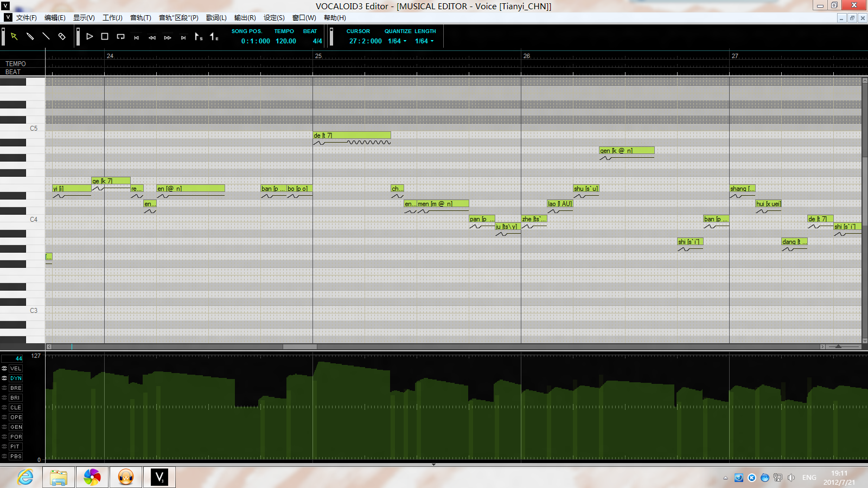Start playback with the play button

pos(90,36)
